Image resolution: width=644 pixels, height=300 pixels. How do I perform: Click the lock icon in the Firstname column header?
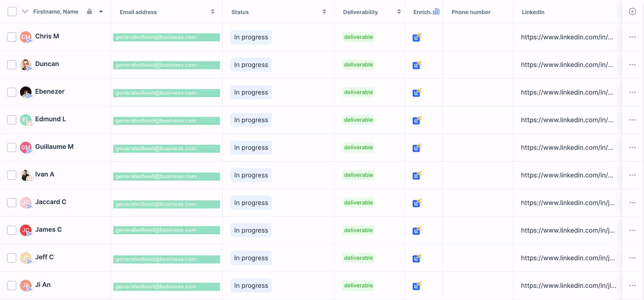(89, 12)
